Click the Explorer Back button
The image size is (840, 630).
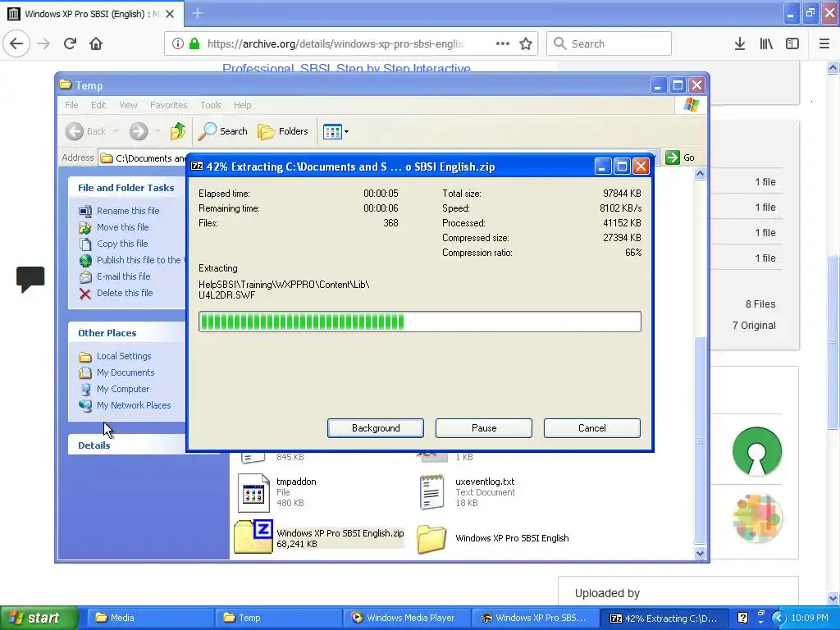85,130
